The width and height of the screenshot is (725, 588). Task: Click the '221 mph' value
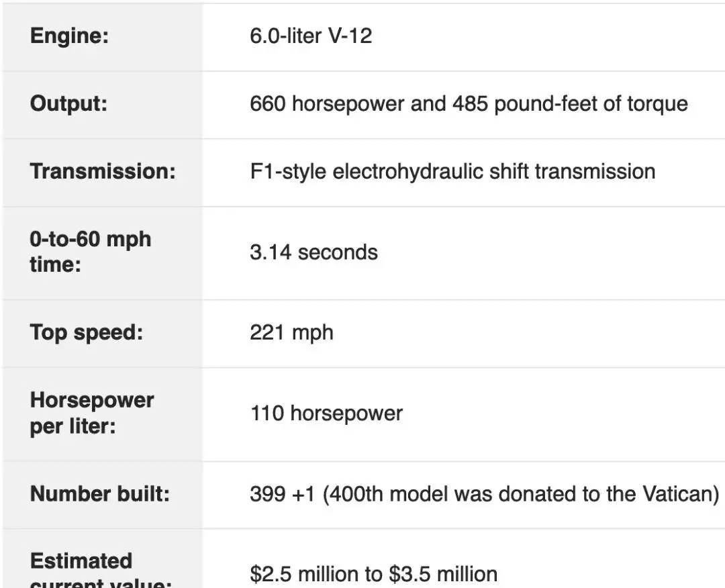(291, 333)
